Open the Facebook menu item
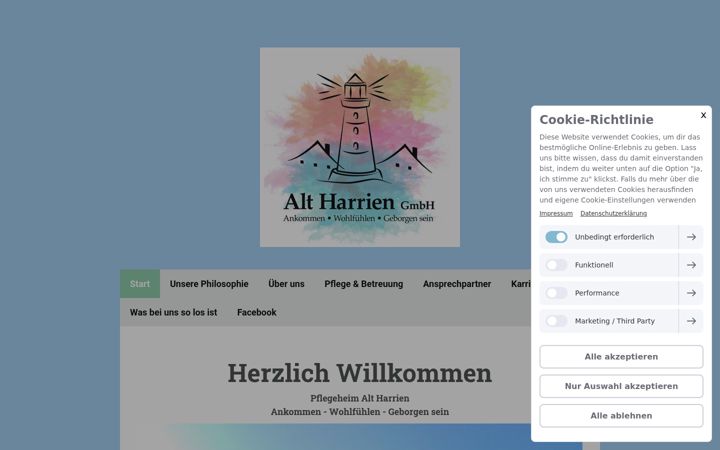720x450 pixels. tap(257, 312)
